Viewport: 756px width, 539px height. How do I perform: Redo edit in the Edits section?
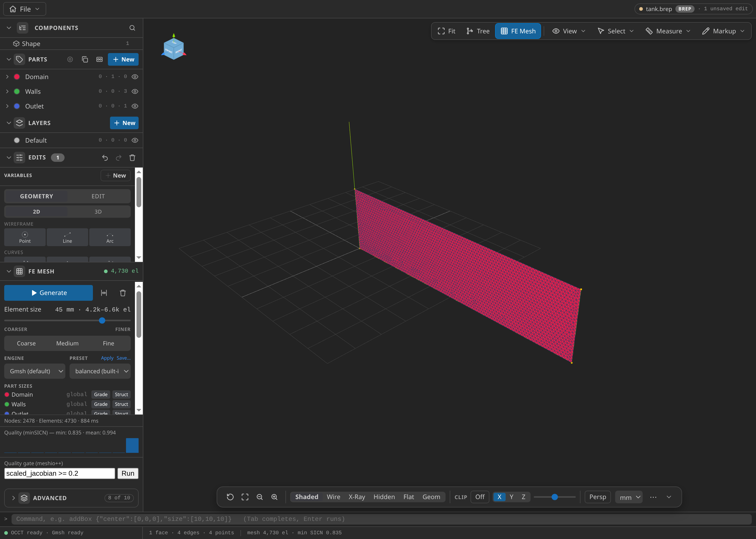pyautogui.click(x=118, y=158)
